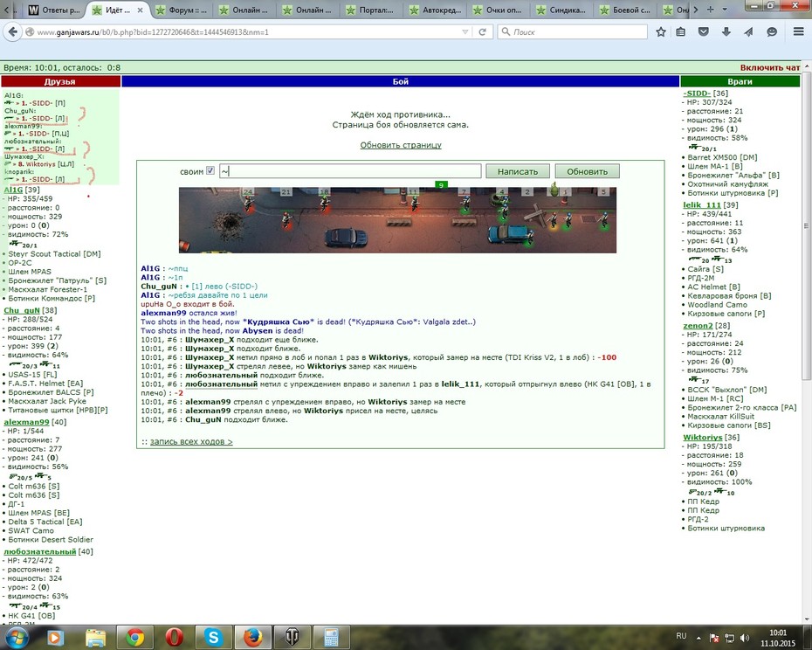The height and width of the screenshot is (650, 812).
Task: Open the list all tabs dropdown
Action: (x=725, y=10)
